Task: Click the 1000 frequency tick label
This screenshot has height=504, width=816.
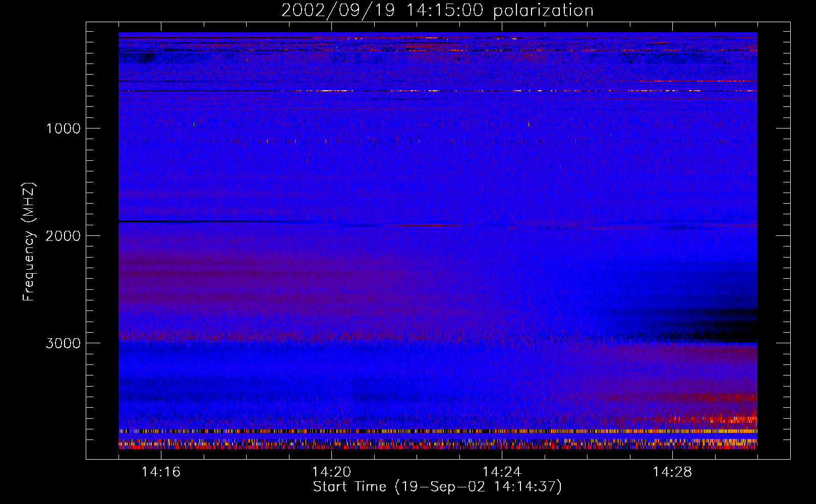Action: pyautogui.click(x=63, y=129)
